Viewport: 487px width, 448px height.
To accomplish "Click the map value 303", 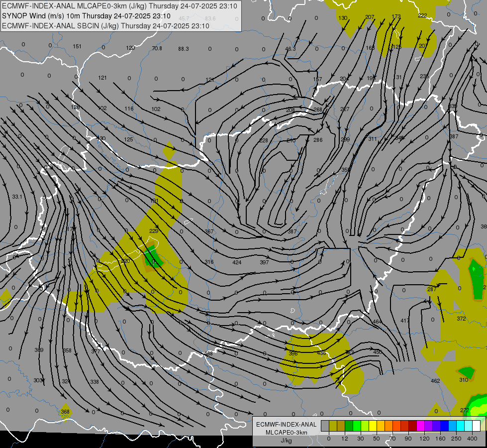I will (x=38, y=380).
